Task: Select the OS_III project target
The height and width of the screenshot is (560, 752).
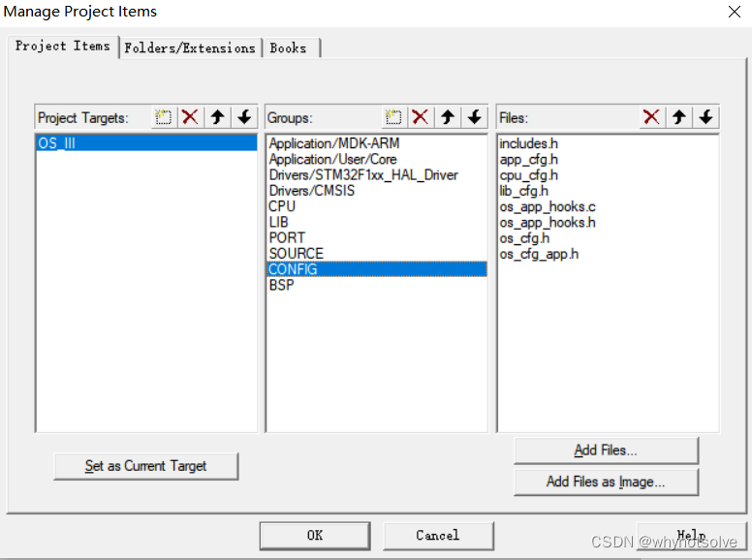Action: coord(146,142)
